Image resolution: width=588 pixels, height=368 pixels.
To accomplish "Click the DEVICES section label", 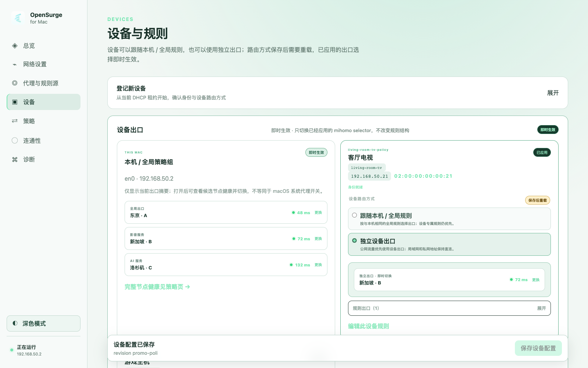I will pos(120,19).
